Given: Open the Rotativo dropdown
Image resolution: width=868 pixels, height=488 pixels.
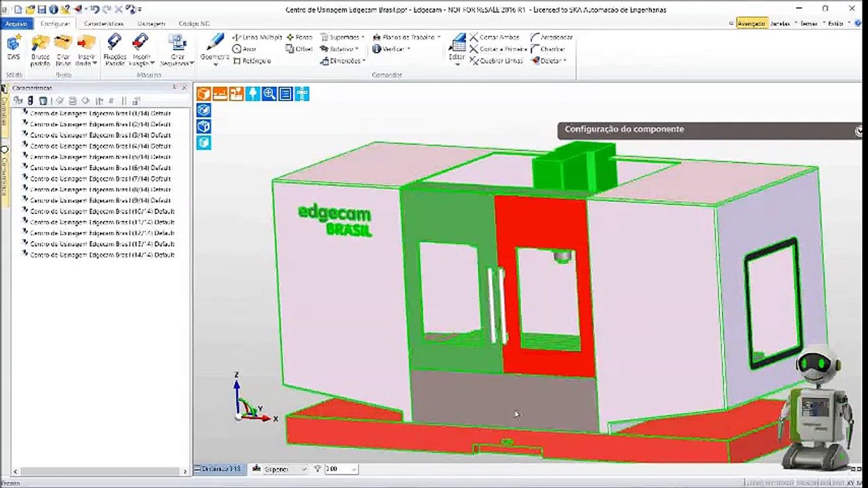Looking at the screenshot, I should [x=339, y=49].
